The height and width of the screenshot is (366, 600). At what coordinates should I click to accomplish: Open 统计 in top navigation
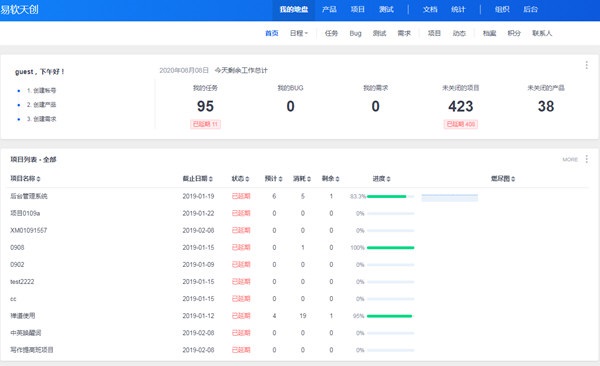coord(458,10)
